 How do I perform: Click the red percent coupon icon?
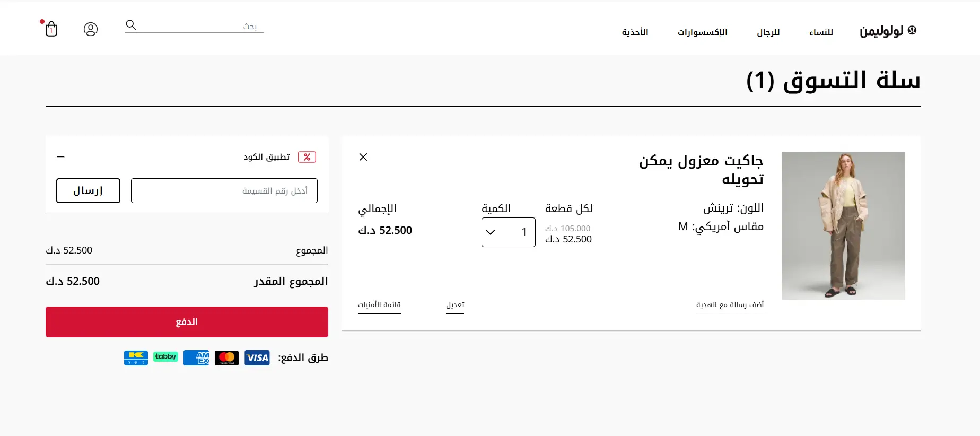[307, 157]
